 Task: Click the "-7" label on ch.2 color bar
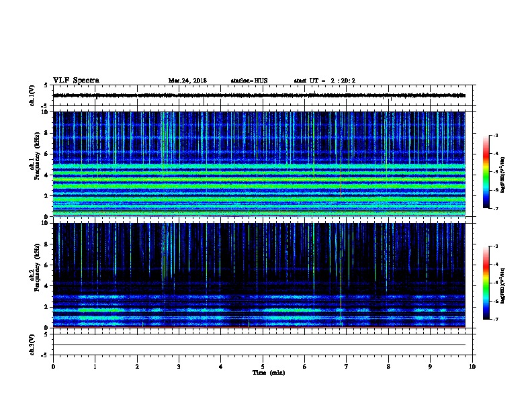[x=495, y=319]
